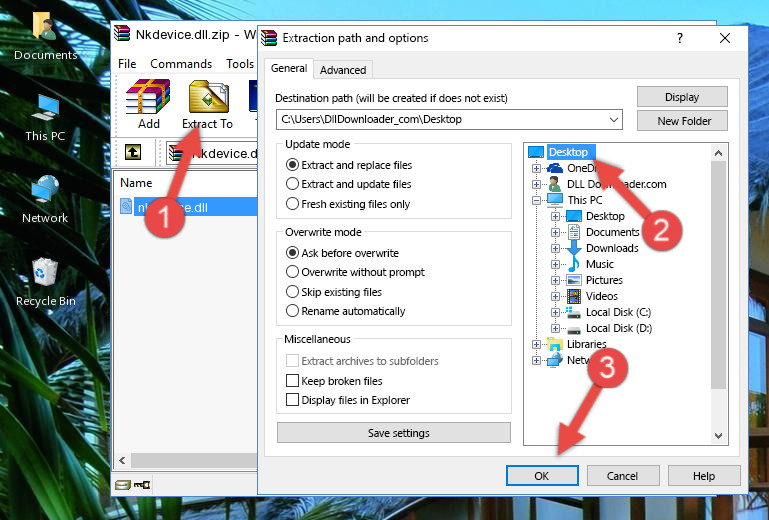This screenshot has height=520, width=769.
Task: Click the help question mark in dialog title
Action: click(680, 38)
